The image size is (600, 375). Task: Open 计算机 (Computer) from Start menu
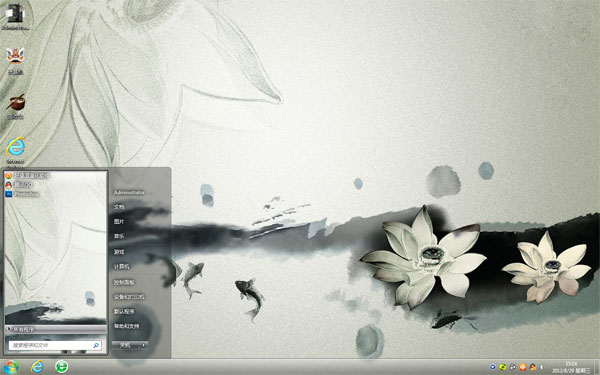click(122, 266)
